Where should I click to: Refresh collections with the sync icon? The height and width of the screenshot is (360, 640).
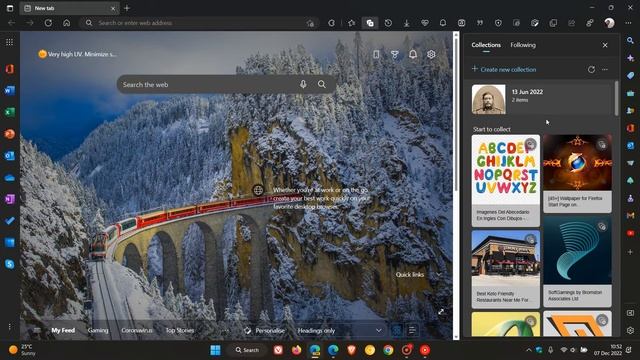click(591, 69)
